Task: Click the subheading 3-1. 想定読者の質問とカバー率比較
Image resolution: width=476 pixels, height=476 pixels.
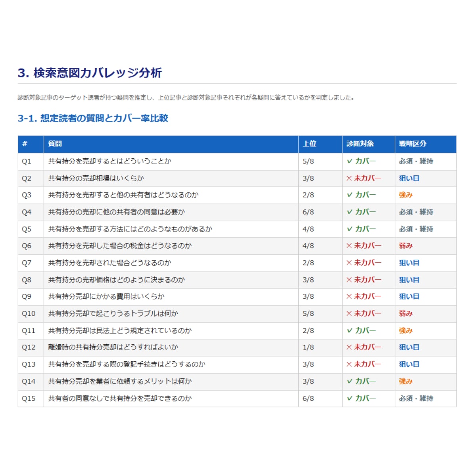Action: (93, 118)
